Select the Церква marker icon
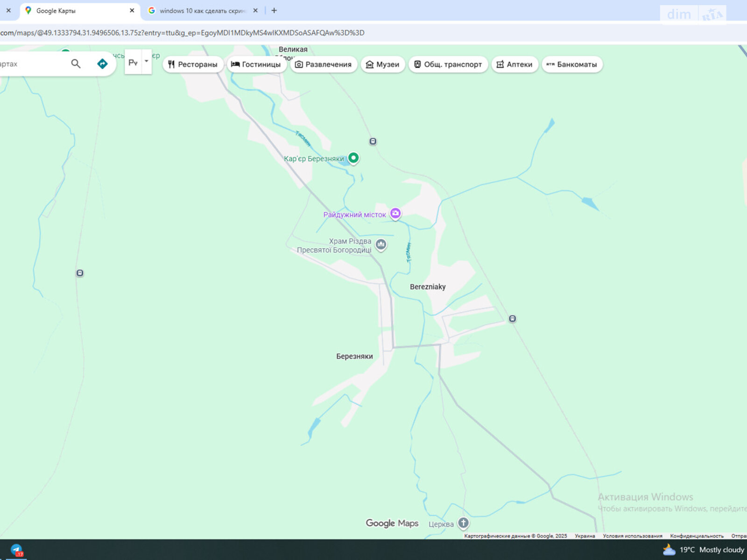The height and width of the screenshot is (560, 747). pyautogui.click(x=463, y=523)
